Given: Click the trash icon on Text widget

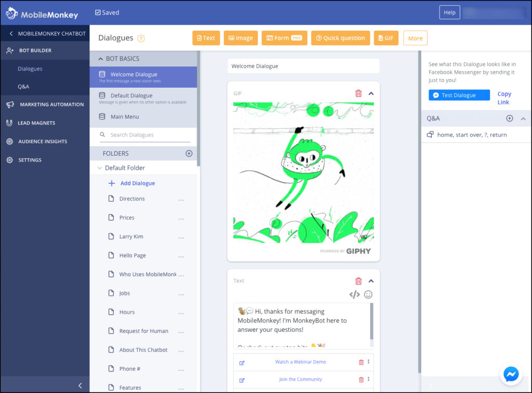Looking at the screenshot, I should pos(358,281).
